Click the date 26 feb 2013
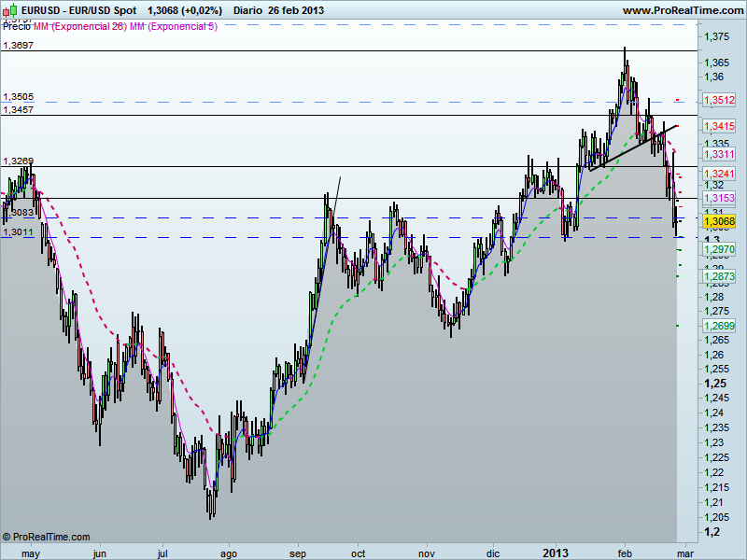The width and height of the screenshot is (747, 560). [x=296, y=10]
